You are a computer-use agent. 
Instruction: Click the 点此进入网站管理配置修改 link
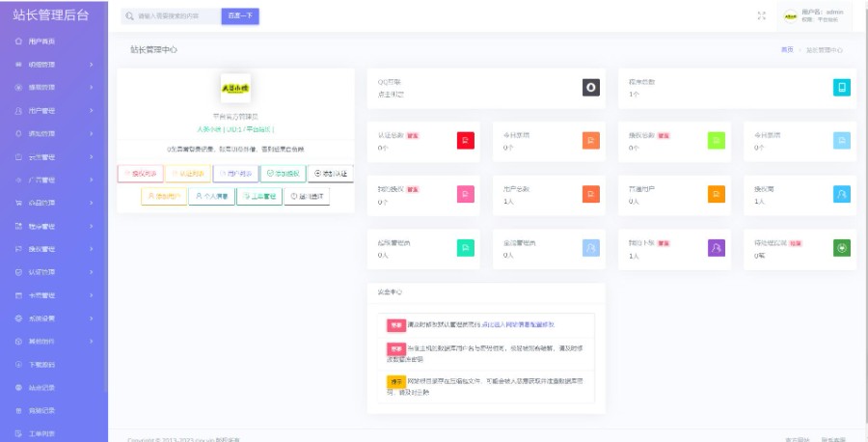[x=518, y=325]
